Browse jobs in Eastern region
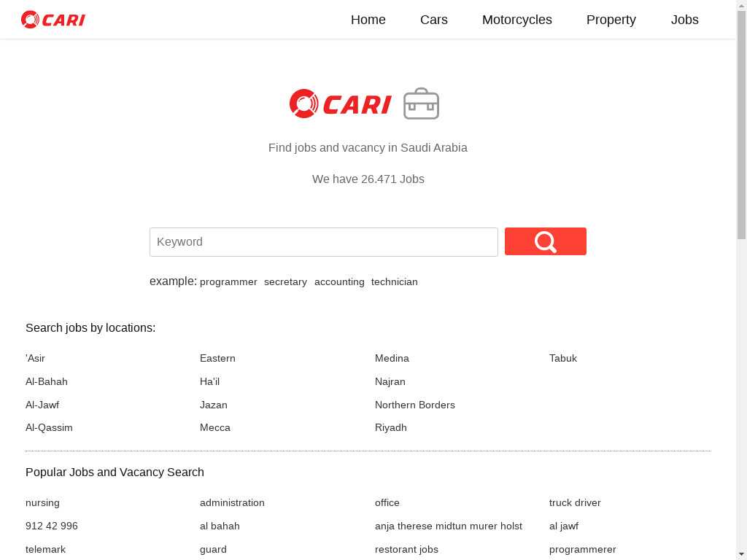Image resolution: width=747 pixels, height=560 pixels. tap(217, 358)
